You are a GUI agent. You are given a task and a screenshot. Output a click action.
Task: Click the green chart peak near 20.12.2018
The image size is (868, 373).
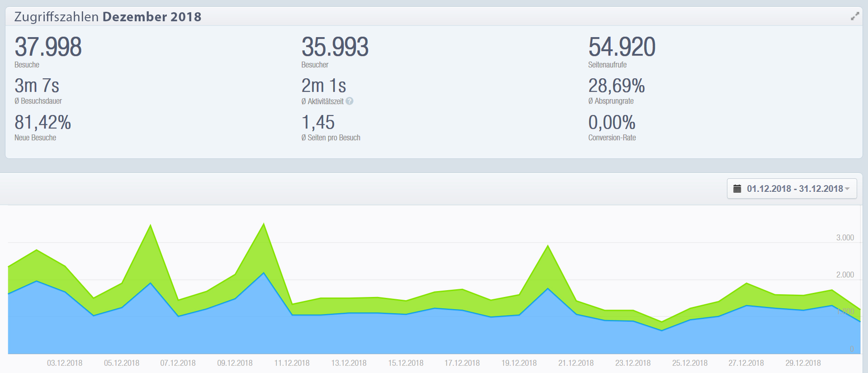point(548,247)
